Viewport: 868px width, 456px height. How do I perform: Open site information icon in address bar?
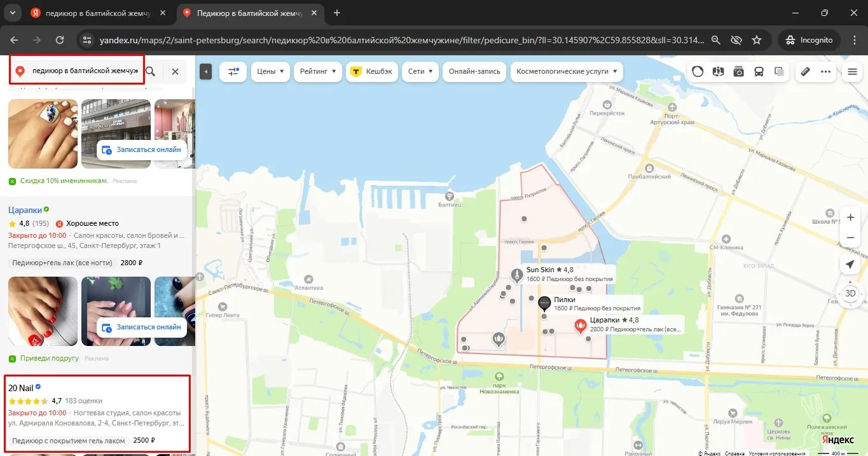(88, 39)
